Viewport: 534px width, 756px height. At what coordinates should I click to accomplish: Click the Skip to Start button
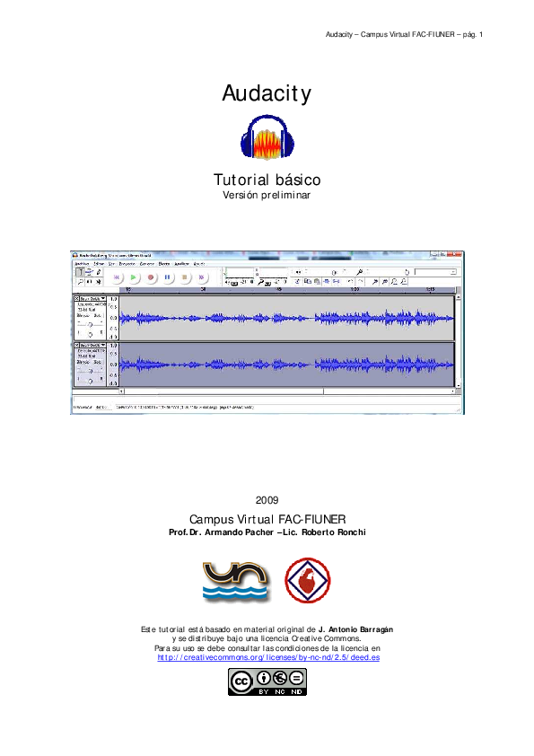[116, 277]
